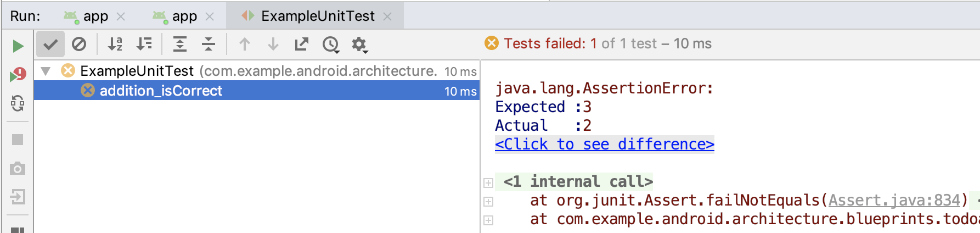
Task: Switch to the first app tab
Action: [x=94, y=16]
